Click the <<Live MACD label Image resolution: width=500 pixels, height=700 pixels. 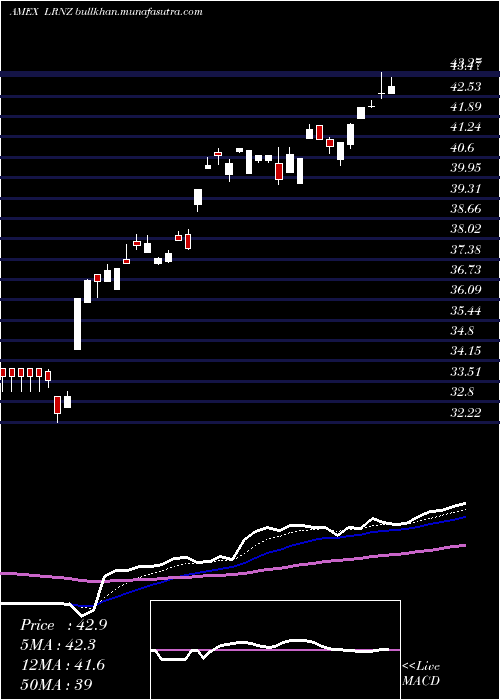pos(421,674)
